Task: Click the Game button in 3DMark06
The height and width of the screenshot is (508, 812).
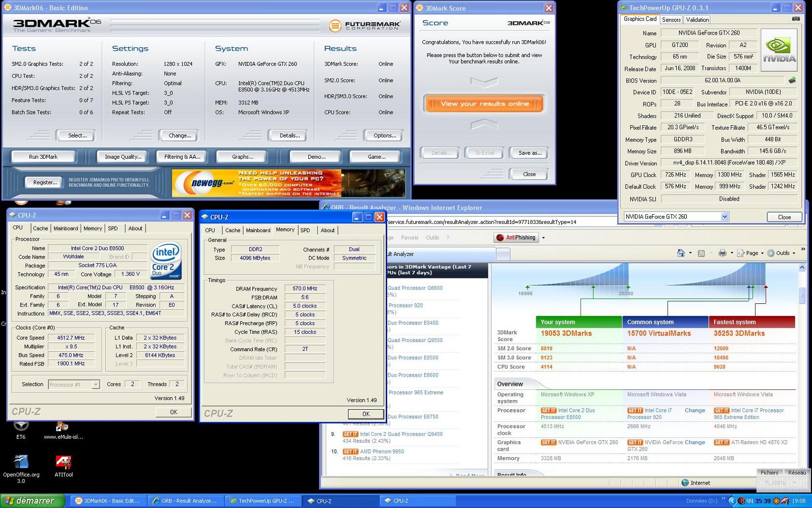Action: (x=376, y=157)
